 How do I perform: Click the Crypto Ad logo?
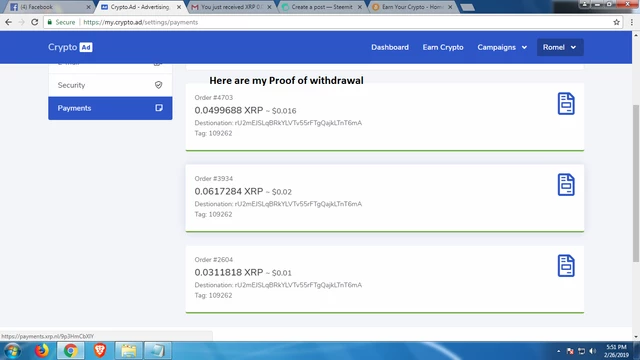tap(70, 47)
